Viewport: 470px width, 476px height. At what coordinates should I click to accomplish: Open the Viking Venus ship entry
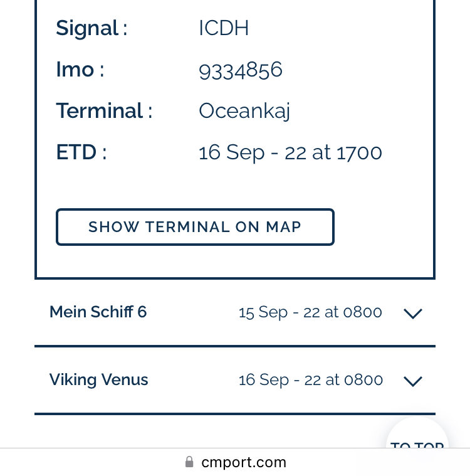(x=235, y=380)
